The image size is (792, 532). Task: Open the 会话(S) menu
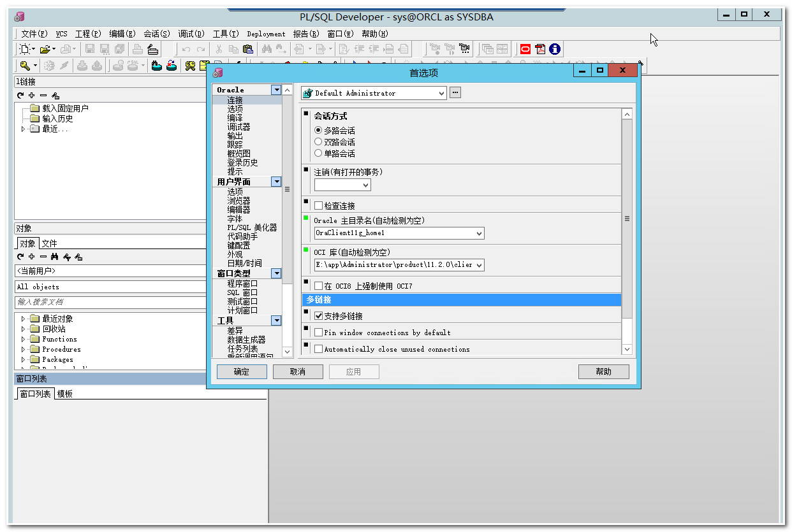(x=156, y=34)
